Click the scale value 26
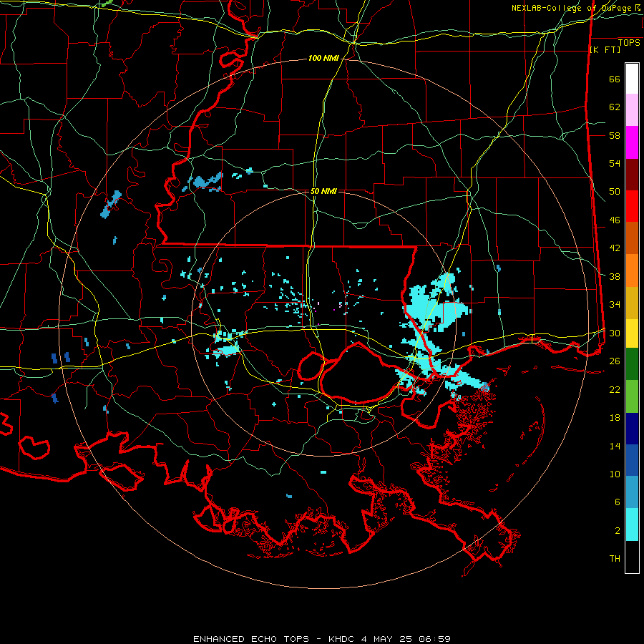This screenshot has height=644, width=644. pos(615,361)
